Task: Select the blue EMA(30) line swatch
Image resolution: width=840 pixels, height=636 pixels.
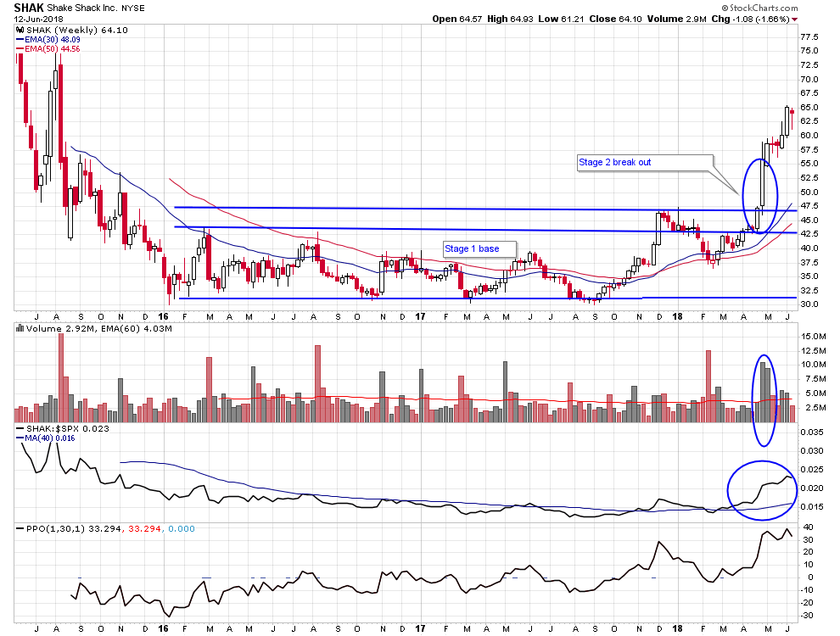Action: (20, 40)
